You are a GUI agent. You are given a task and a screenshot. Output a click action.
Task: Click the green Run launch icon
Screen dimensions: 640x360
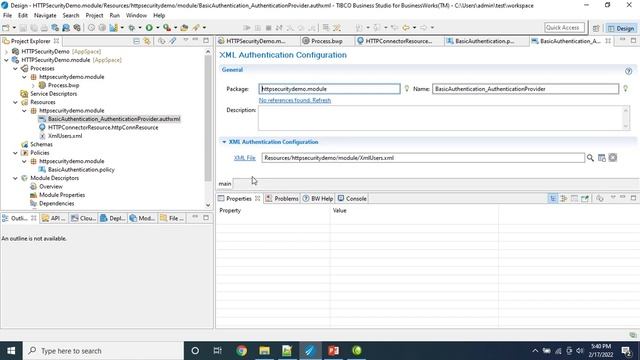point(149,28)
